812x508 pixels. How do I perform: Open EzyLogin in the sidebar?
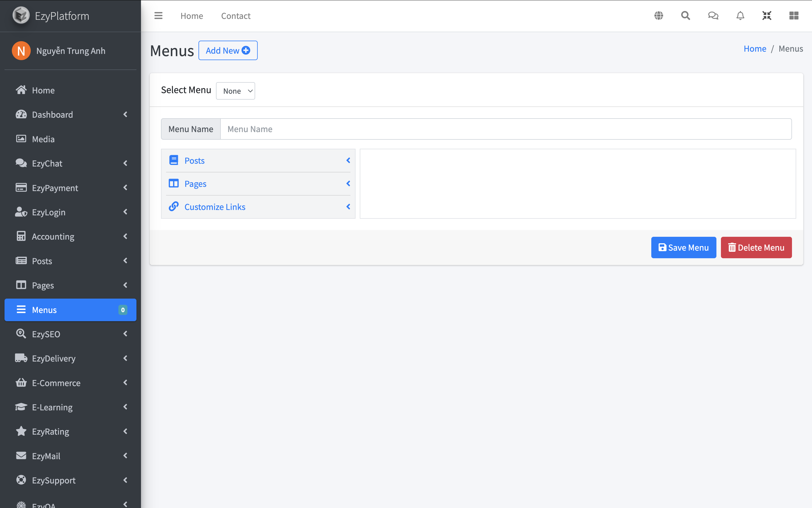point(70,212)
